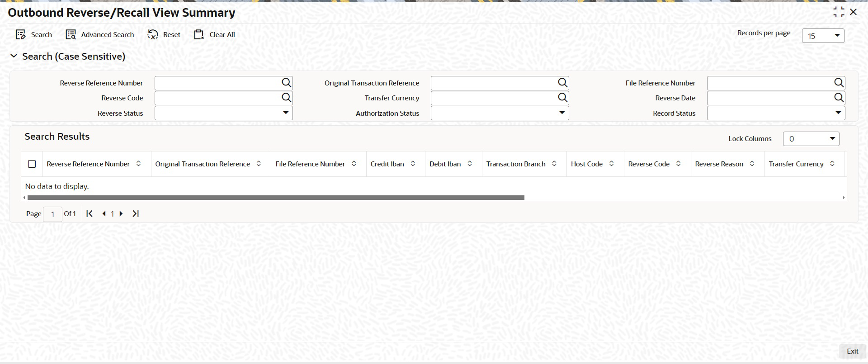Open lookup for File Reference Number field

pyautogui.click(x=839, y=83)
